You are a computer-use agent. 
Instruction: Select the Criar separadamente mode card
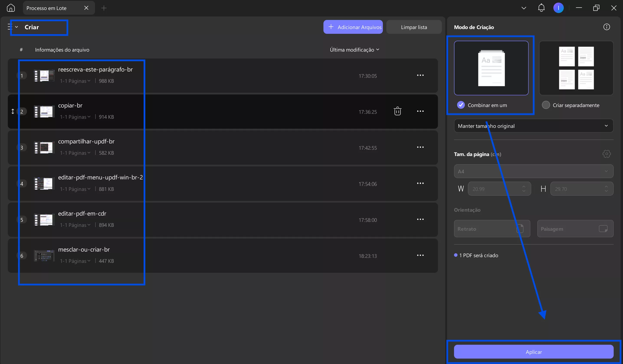pyautogui.click(x=576, y=68)
